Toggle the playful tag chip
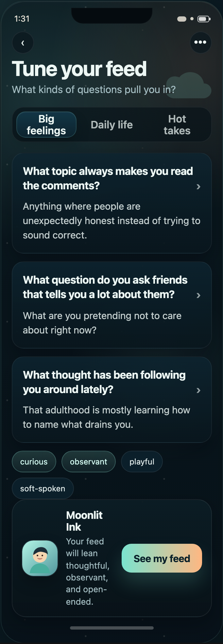Screen dimensions: 223x644 tap(142, 462)
